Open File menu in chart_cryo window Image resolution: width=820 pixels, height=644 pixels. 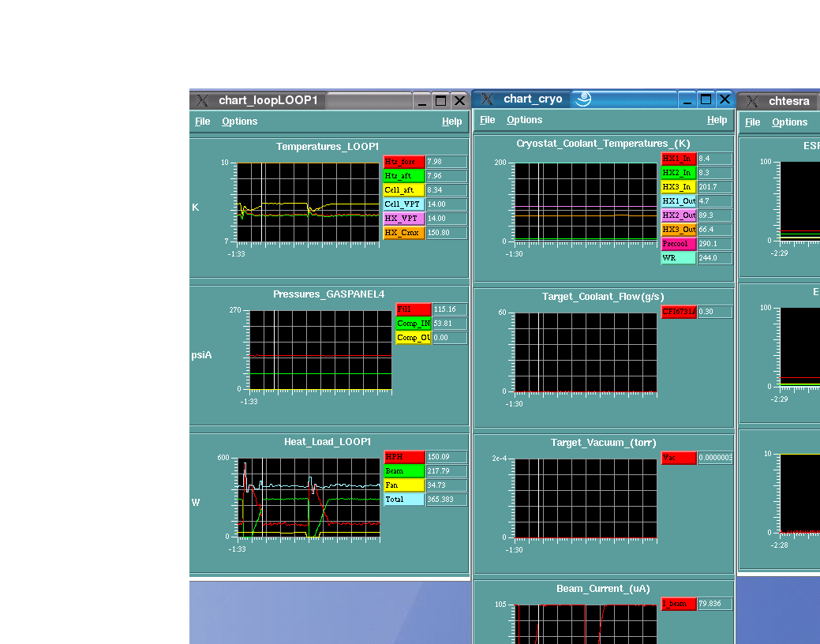pos(488,120)
